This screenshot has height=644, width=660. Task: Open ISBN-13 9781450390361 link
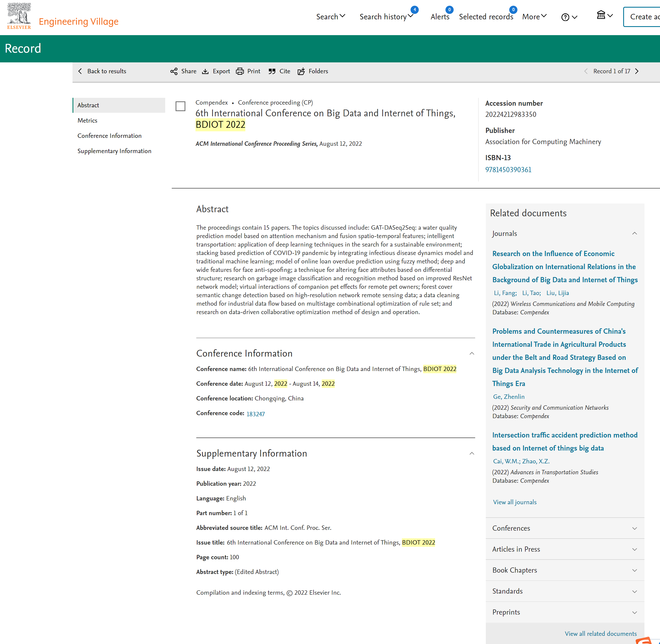point(508,169)
